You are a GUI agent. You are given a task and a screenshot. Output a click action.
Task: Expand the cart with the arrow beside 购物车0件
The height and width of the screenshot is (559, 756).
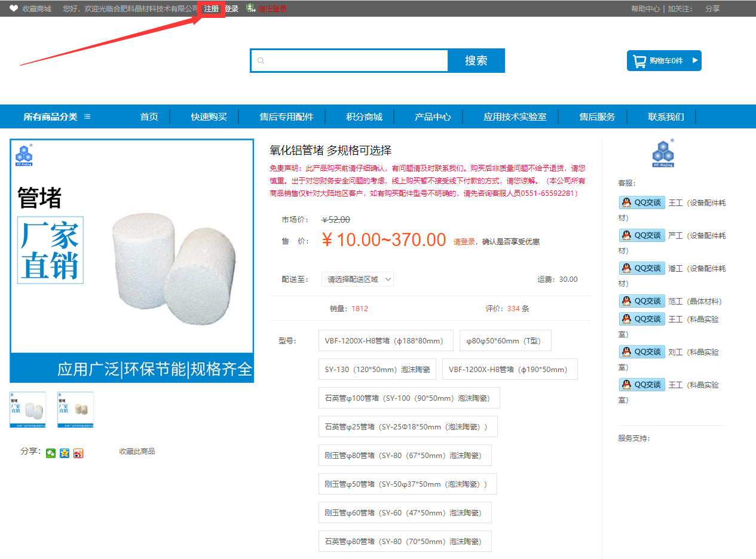pyautogui.click(x=694, y=60)
